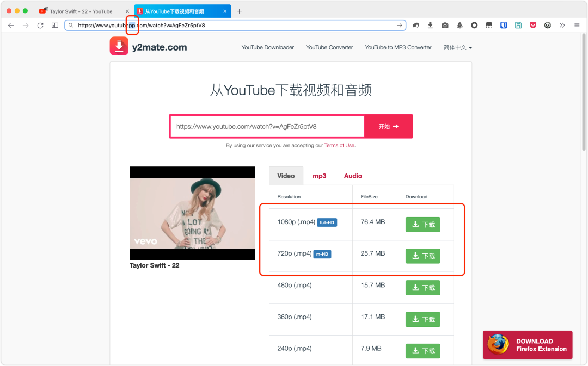Switch to Taylor Swift - 22 YouTube tab
The height and width of the screenshot is (366, 588).
84,11
